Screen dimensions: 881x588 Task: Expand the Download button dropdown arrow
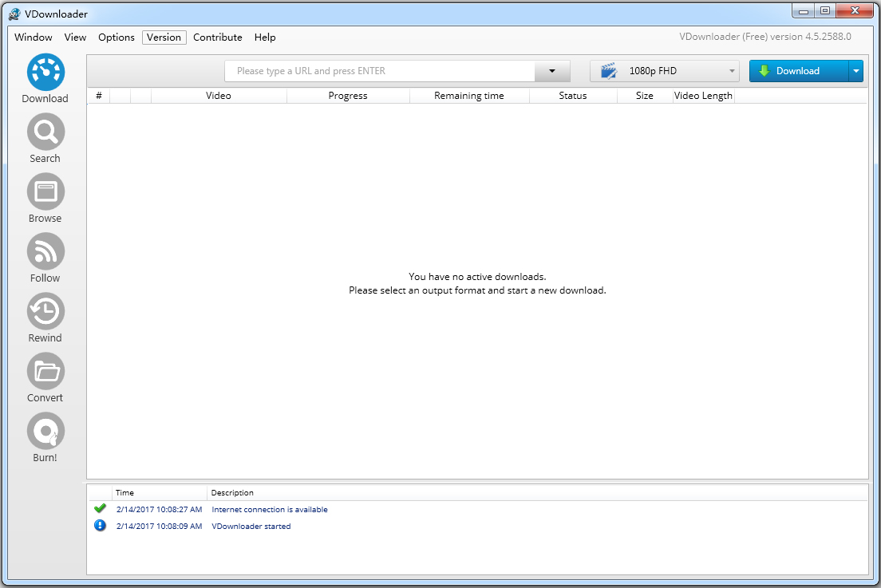[x=855, y=71]
